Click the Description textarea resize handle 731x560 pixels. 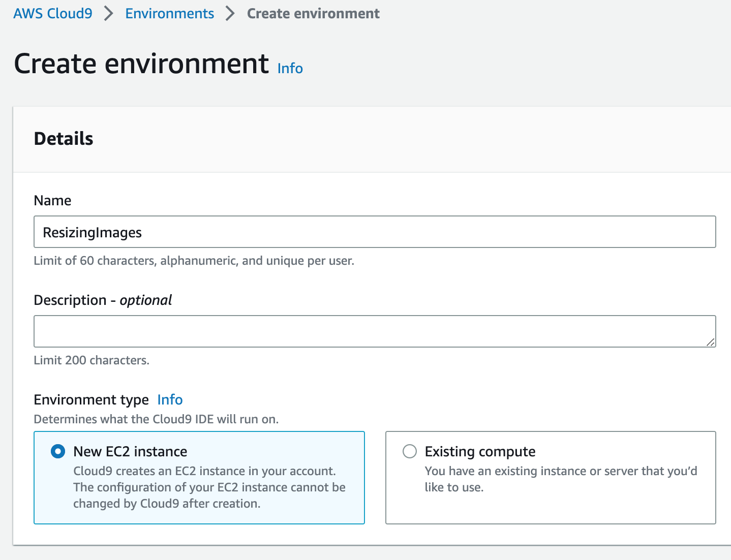tap(711, 343)
